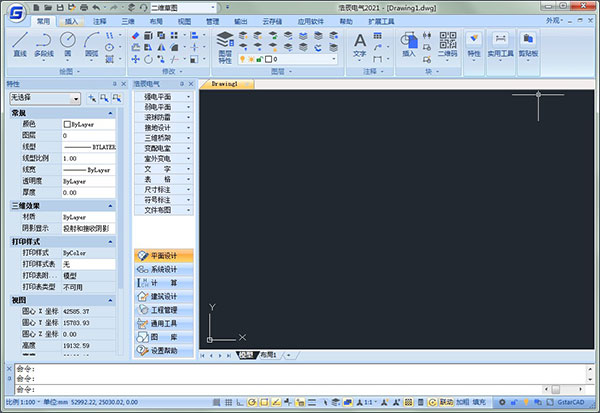Click the 系统设计 panel button
The height and width of the screenshot is (413, 600).
164,269
